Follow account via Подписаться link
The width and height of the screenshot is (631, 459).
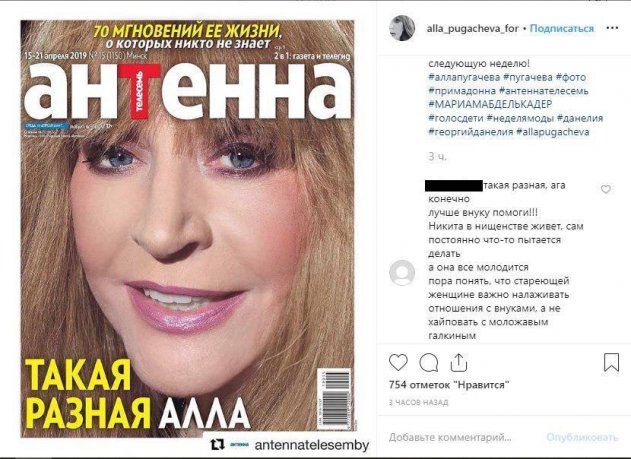(562, 29)
